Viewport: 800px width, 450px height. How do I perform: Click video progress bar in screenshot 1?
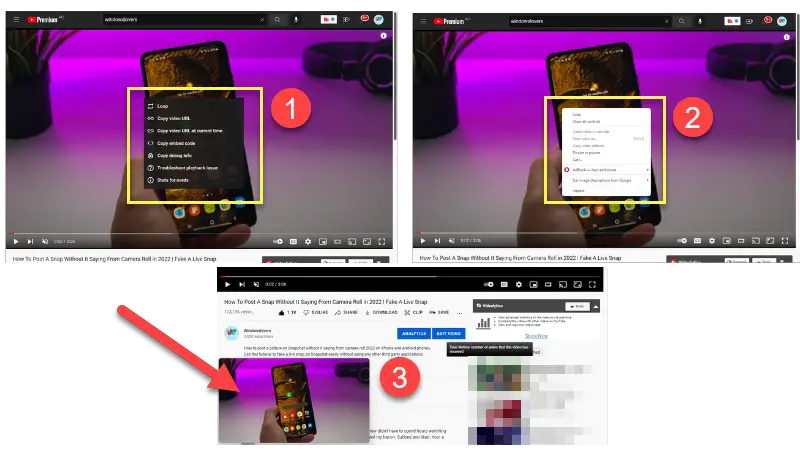(x=199, y=233)
